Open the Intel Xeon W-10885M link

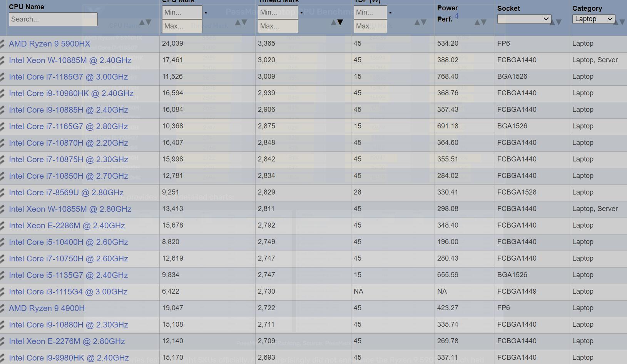coord(70,60)
